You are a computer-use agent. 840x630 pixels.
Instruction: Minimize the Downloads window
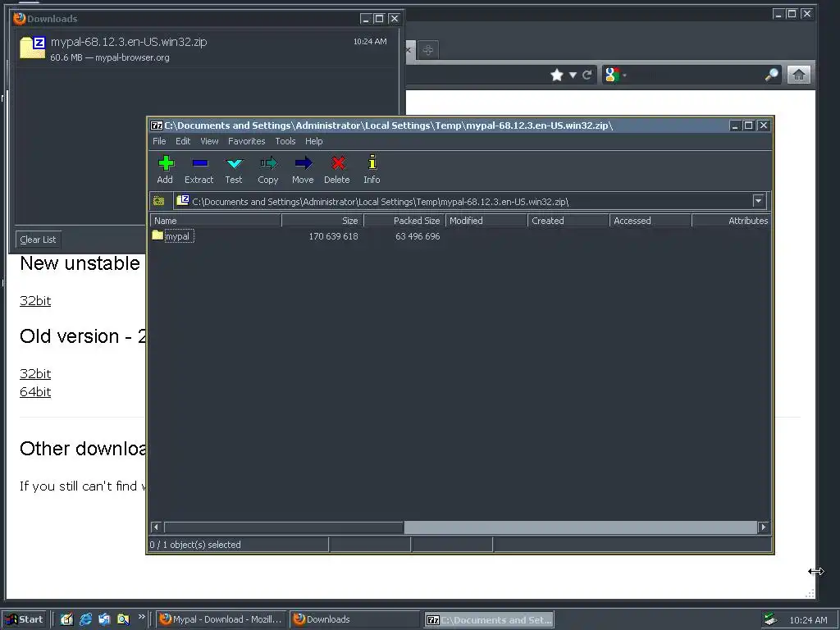[365, 19]
